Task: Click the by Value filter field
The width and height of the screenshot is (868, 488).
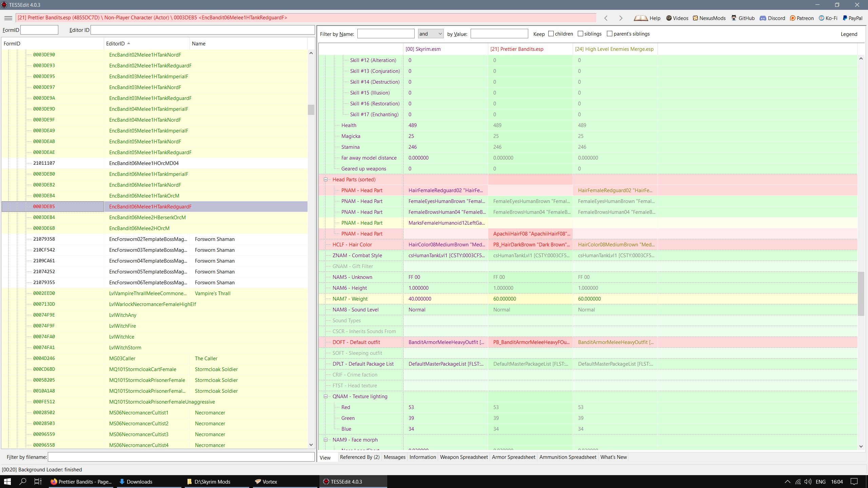Action: [499, 34]
